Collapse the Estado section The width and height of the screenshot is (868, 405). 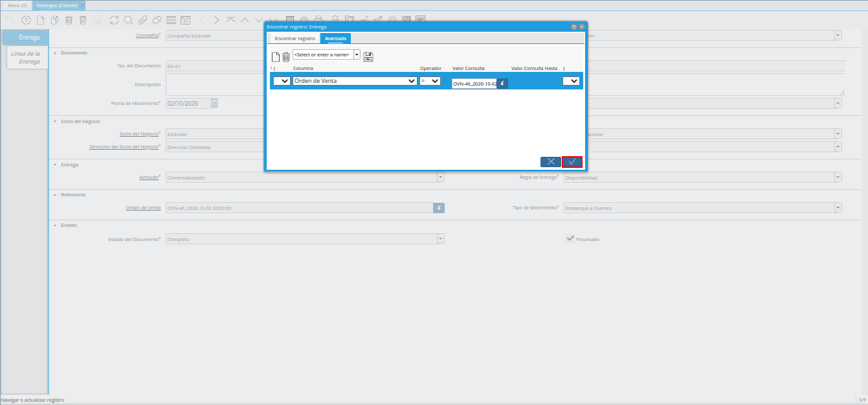coord(55,225)
